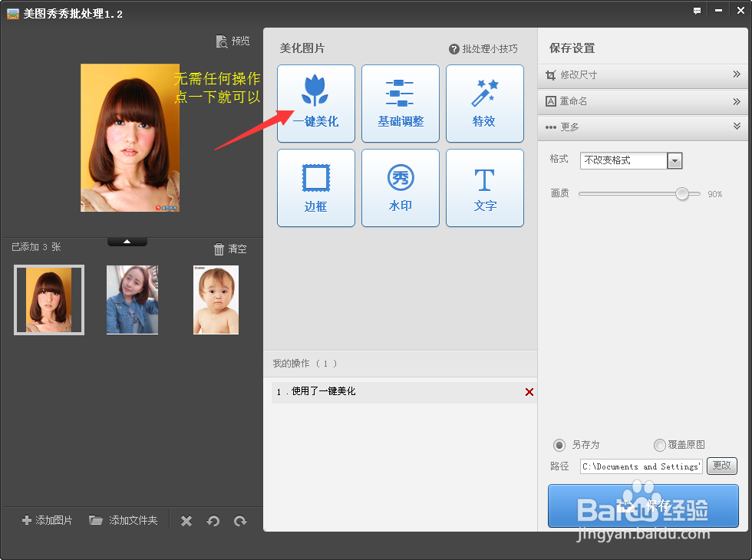Click the 清空 clear all icon
752x560 pixels.
pyautogui.click(x=229, y=248)
